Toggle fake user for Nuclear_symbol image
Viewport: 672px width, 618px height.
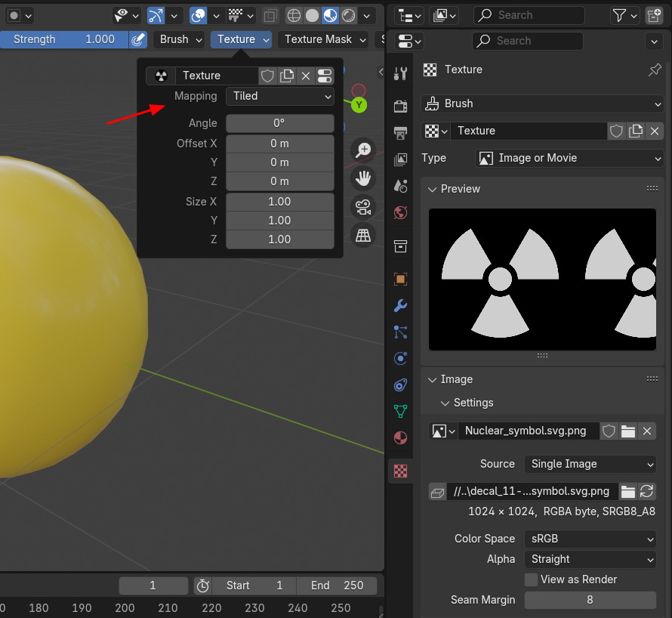tap(609, 431)
